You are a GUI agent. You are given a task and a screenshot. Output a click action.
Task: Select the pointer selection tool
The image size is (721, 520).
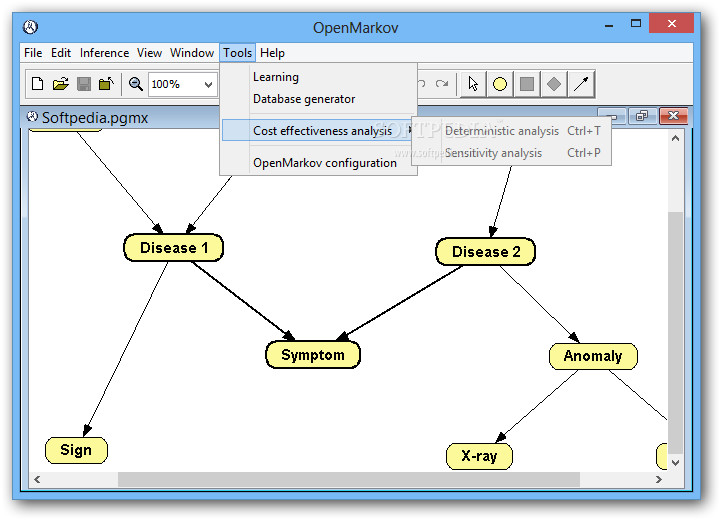pyautogui.click(x=473, y=84)
